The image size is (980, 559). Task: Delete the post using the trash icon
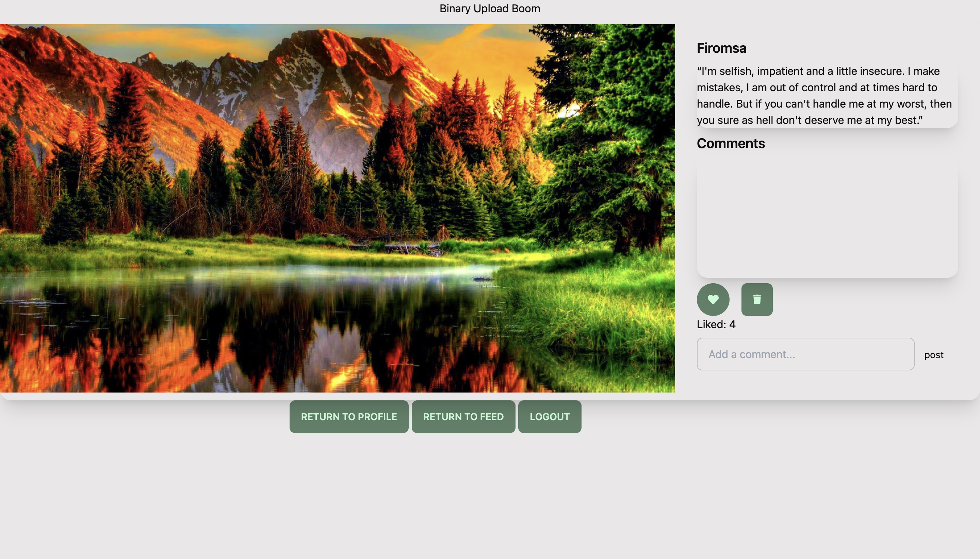click(x=757, y=300)
